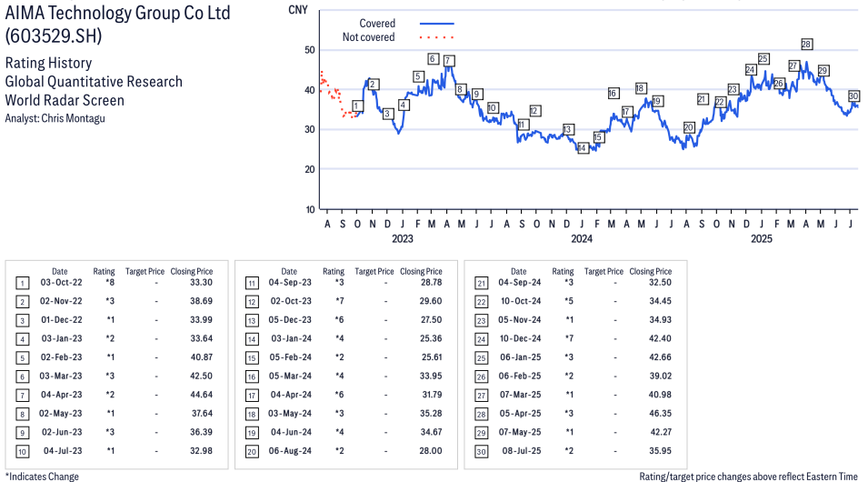Click the 2025 year label on the axis
The width and height of the screenshot is (868, 482).
click(x=762, y=239)
